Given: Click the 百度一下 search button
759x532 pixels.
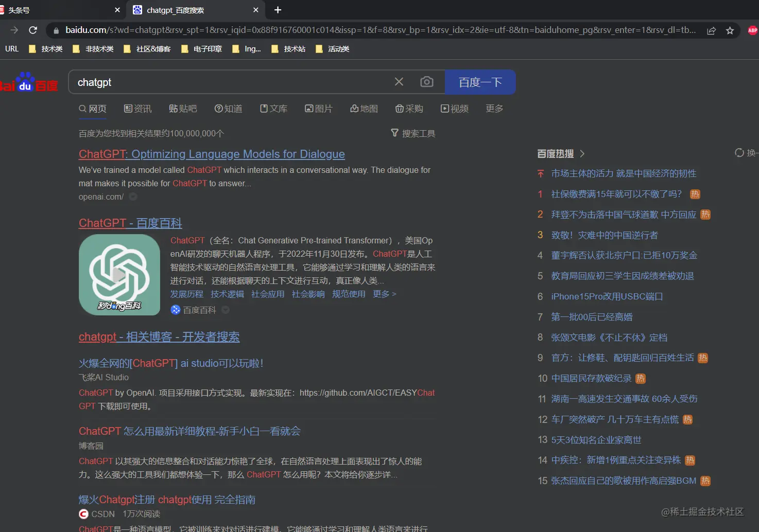Looking at the screenshot, I should pos(480,82).
